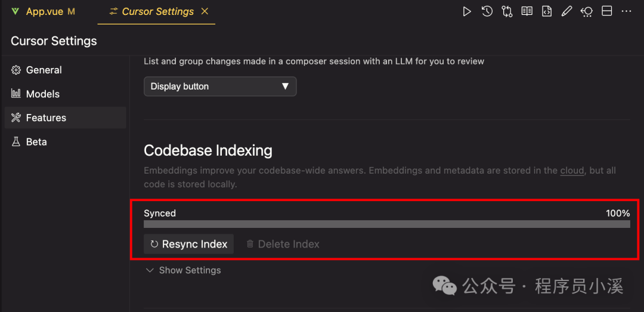Open the More Actions ellipsis menu

626,11
